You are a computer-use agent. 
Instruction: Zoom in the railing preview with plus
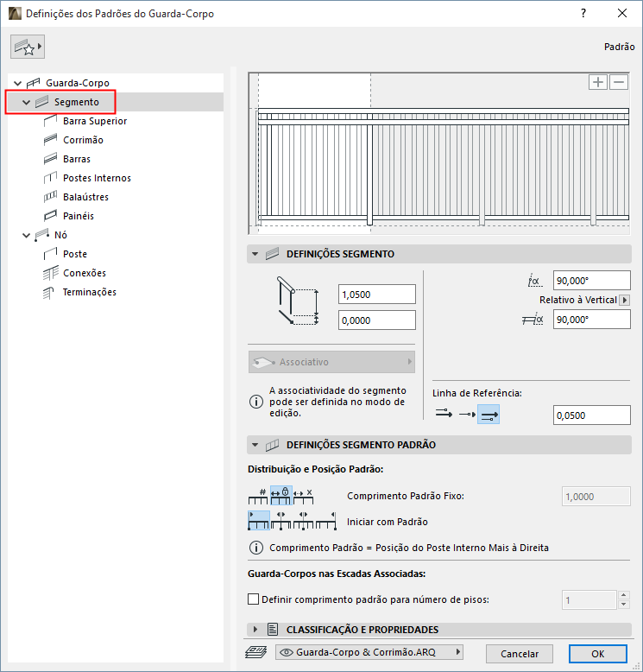597,82
